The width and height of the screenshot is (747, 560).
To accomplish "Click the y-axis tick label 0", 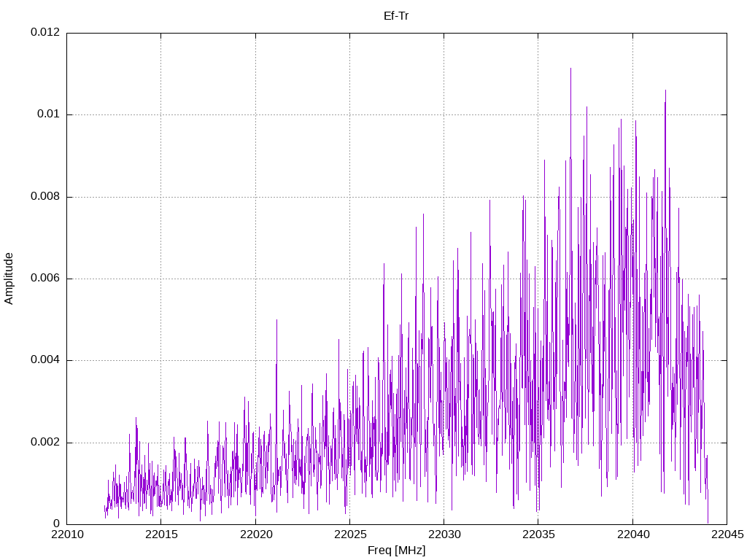I will tap(56, 524).
